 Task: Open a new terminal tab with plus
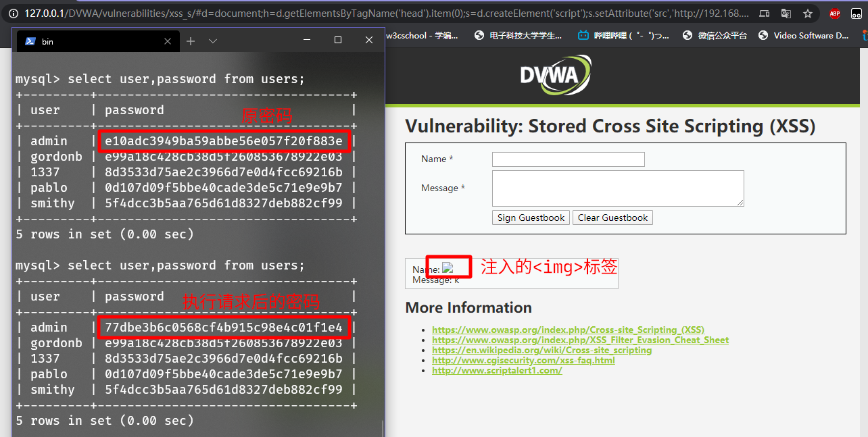(191, 41)
